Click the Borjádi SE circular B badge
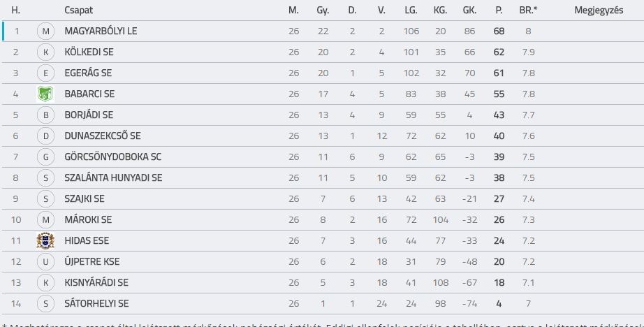The width and height of the screenshot is (644, 327). [x=45, y=115]
